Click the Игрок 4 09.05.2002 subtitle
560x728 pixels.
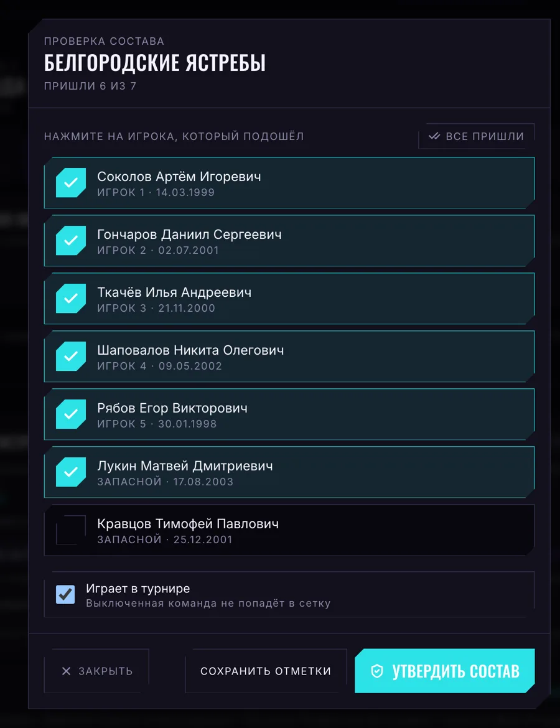159,366
